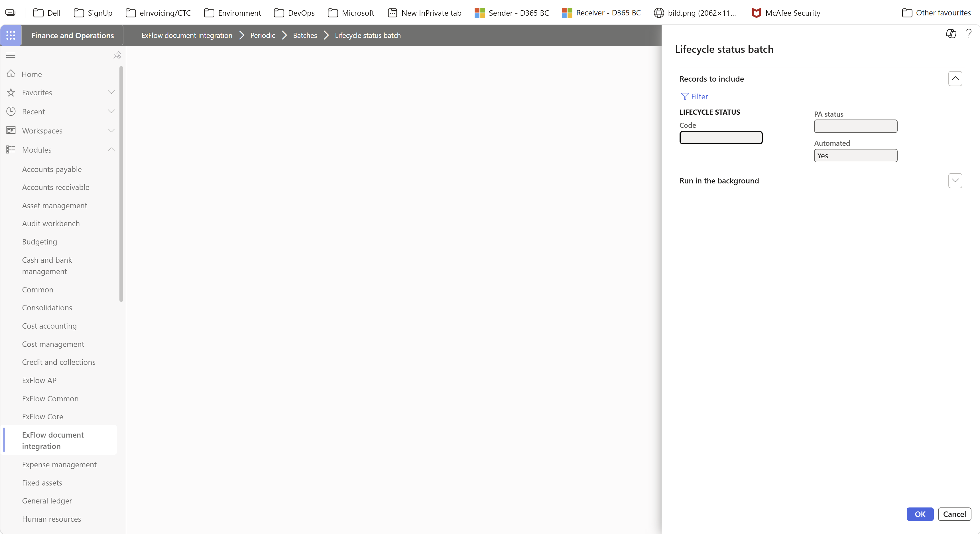Open bild.png bookmark

pos(695,13)
